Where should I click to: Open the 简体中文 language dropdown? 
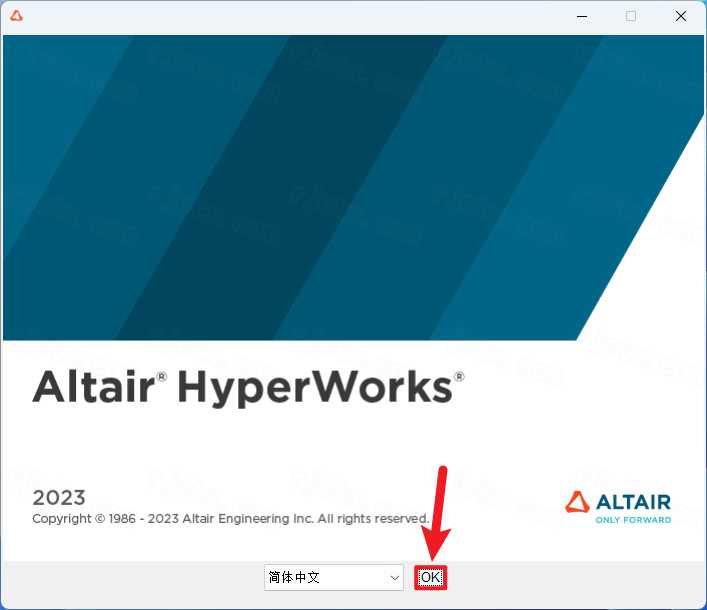pos(334,577)
